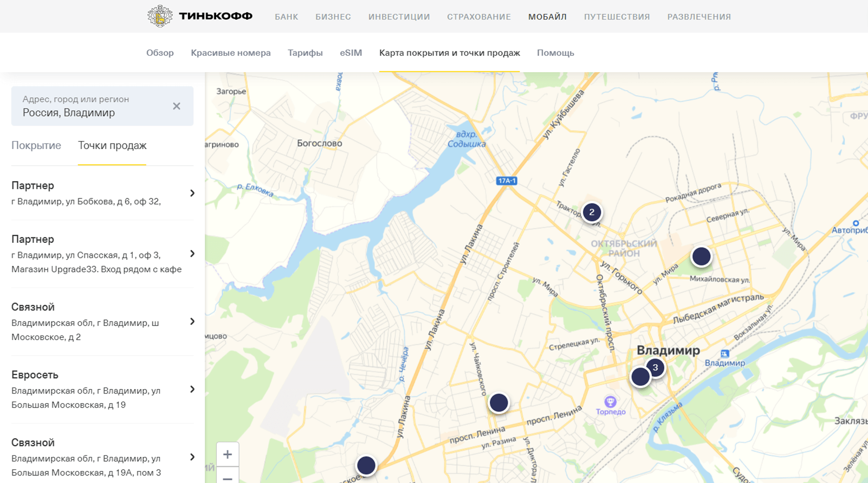Image resolution: width=868 pixels, height=483 pixels.
Task: Open the Тарифы page
Action: pos(305,53)
